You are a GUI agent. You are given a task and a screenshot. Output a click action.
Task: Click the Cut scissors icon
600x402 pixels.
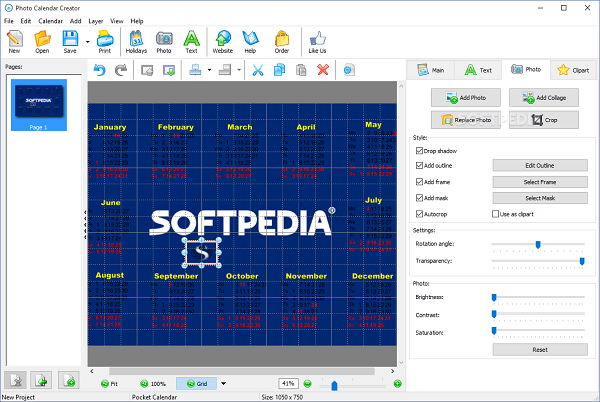pos(257,70)
